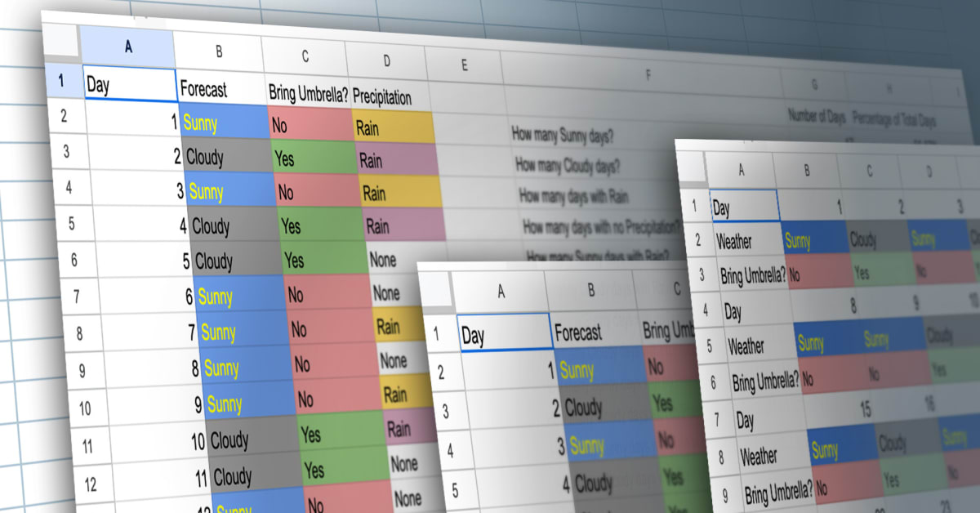Click "Number of Days" header cell
The image size is (980, 513).
tap(815, 116)
